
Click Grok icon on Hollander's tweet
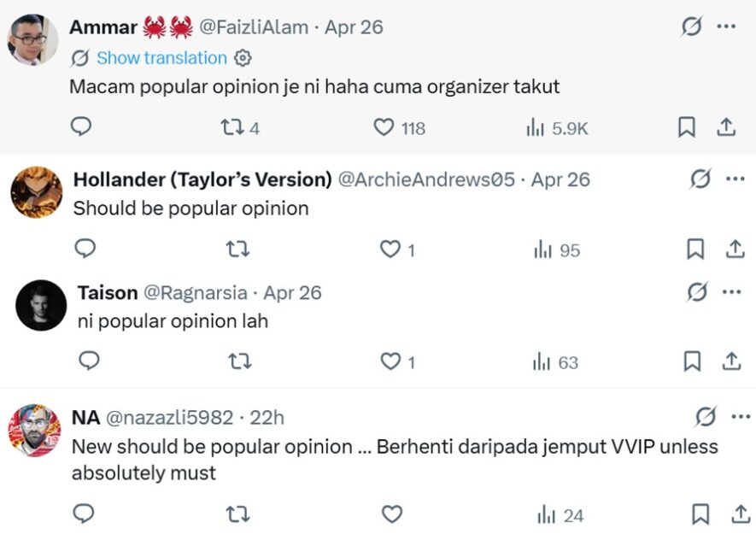(700, 179)
